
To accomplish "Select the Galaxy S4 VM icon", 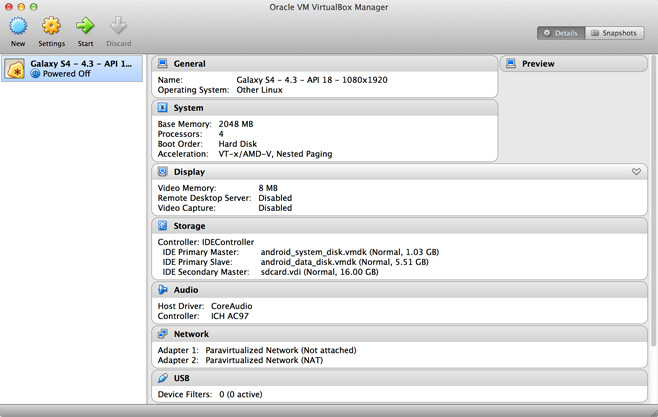I will tap(15, 69).
